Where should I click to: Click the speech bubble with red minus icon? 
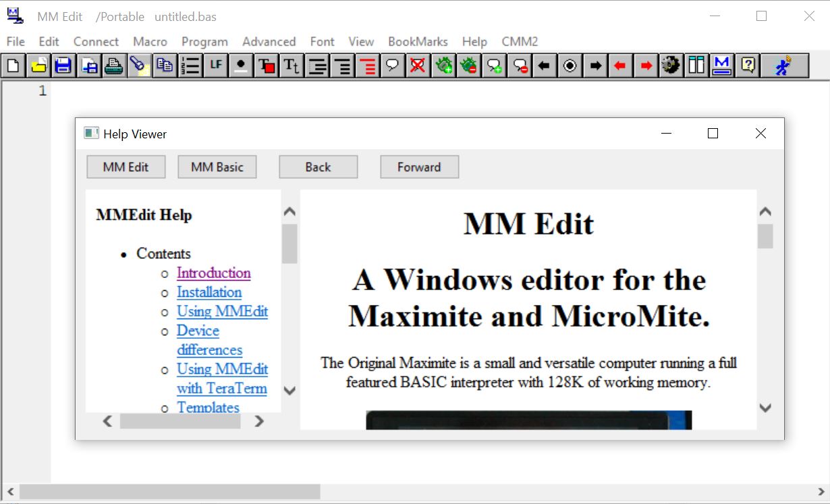[519, 65]
